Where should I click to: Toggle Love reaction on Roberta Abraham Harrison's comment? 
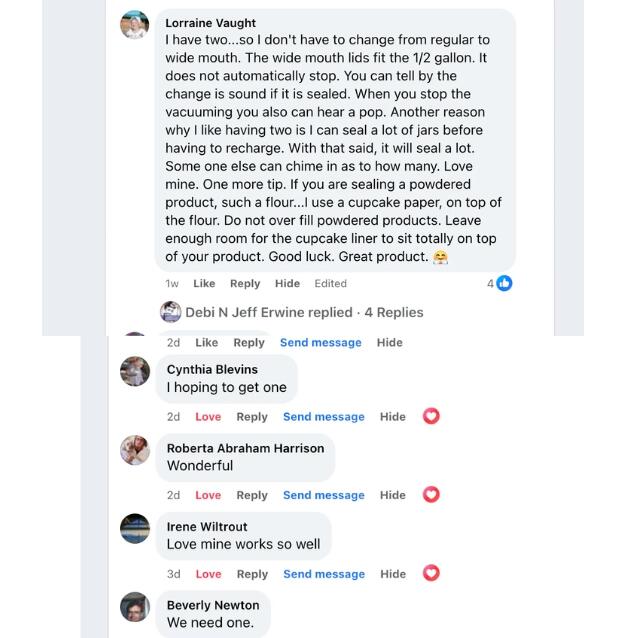pyautogui.click(x=208, y=495)
